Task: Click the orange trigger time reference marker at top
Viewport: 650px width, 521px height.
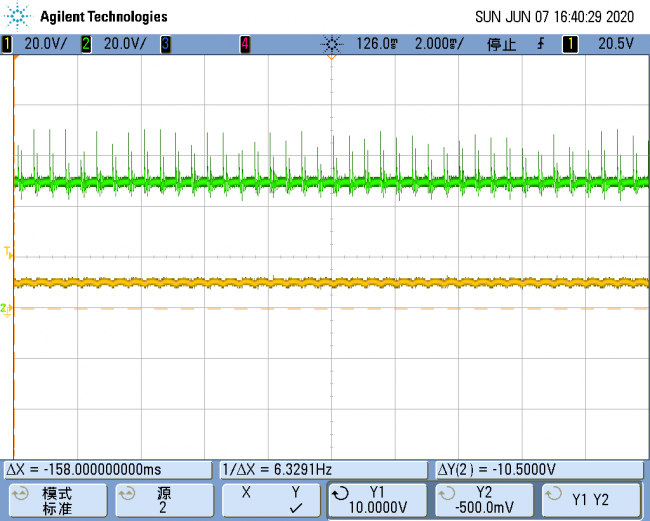Action: (x=331, y=57)
